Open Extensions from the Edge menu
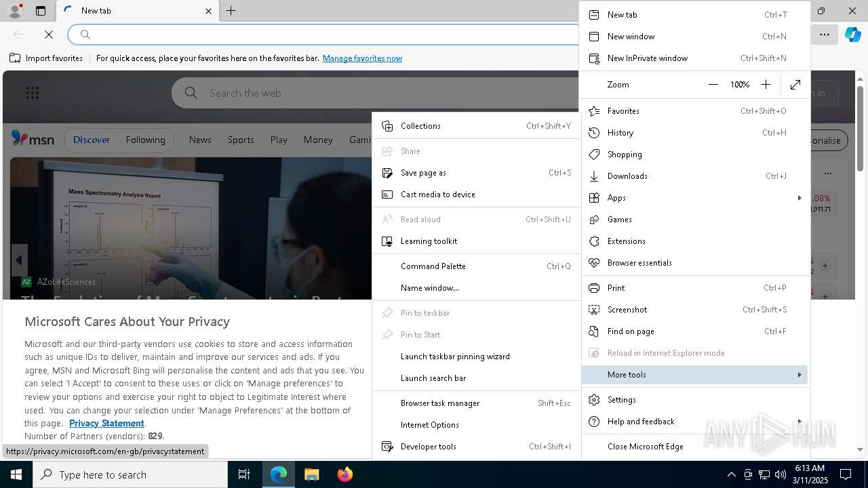This screenshot has width=868, height=488. coord(694,241)
